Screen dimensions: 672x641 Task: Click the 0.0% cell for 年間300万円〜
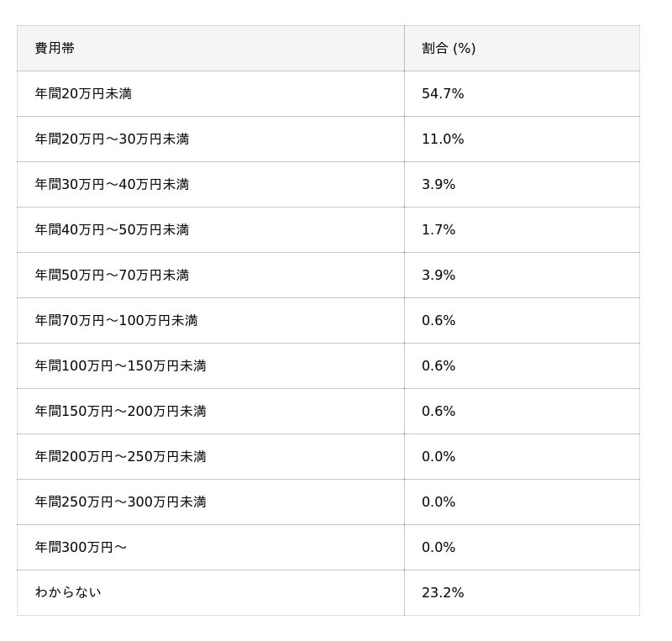[x=438, y=548]
